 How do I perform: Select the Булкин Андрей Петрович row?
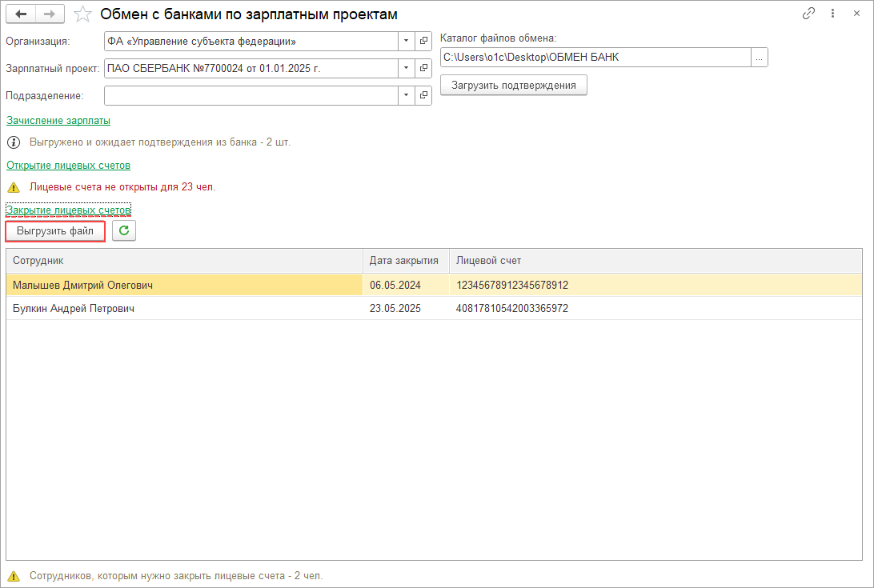[74, 309]
